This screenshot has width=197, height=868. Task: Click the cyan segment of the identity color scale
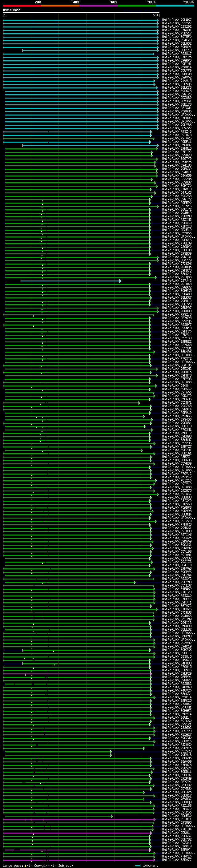pos(175,6)
